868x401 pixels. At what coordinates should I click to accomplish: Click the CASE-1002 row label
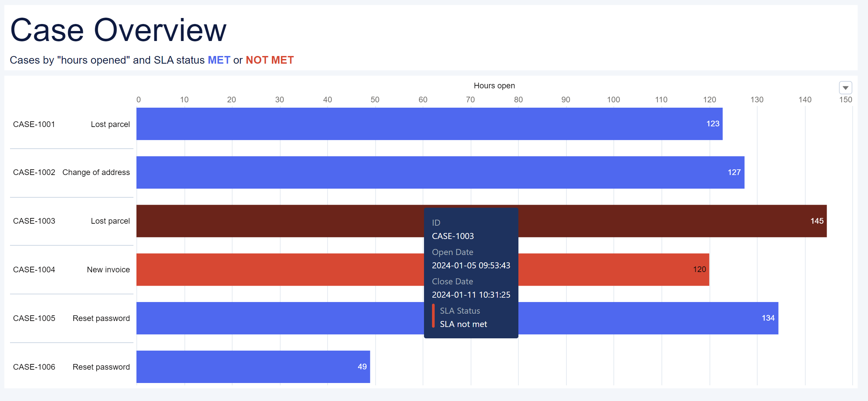click(x=34, y=172)
